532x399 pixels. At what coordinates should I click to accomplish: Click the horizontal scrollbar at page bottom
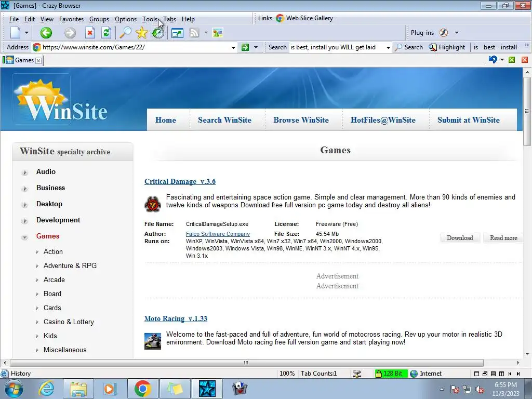[x=246, y=363]
